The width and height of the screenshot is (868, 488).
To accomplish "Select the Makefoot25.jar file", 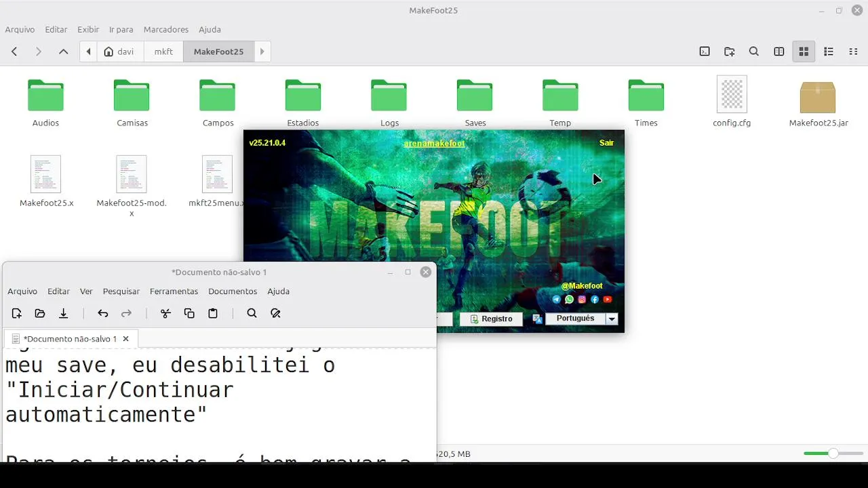I will pyautogui.click(x=818, y=103).
